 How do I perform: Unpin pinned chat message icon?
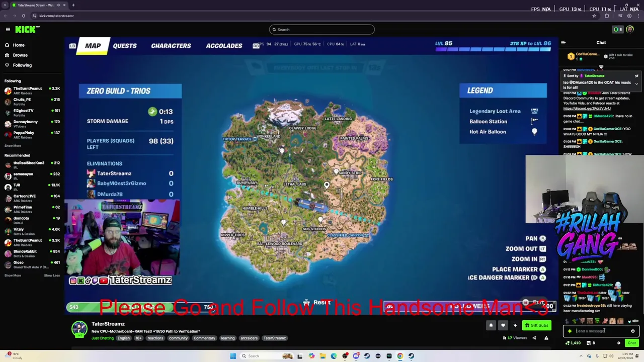tap(636, 76)
